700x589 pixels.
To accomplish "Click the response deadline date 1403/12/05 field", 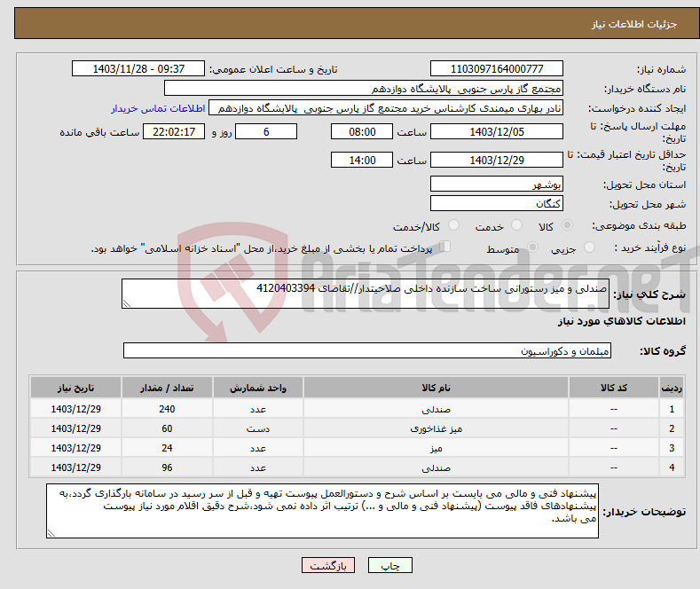I will (496, 131).
